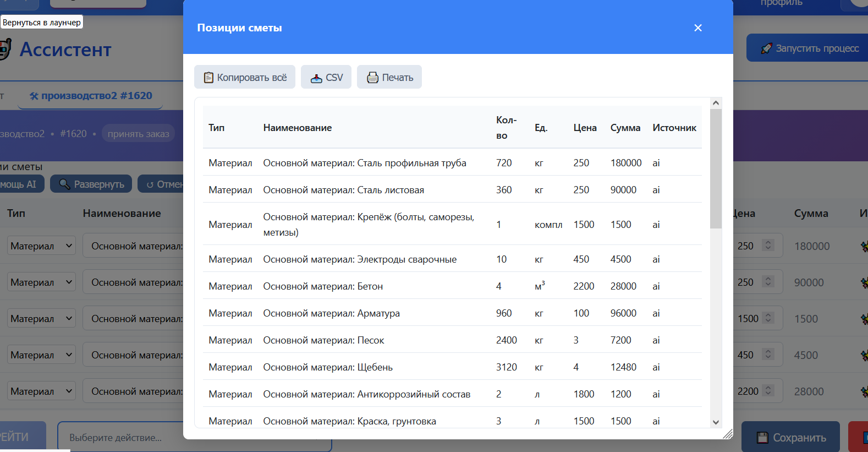Click the clipboard icon in Копировать всё
The height and width of the screenshot is (452, 868).
(x=208, y=78)
